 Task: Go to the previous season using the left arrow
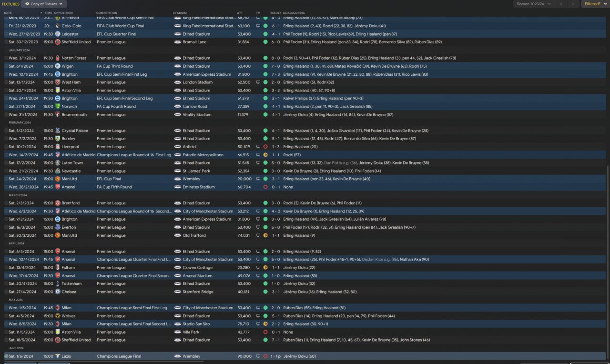click(x=561, y=4)
